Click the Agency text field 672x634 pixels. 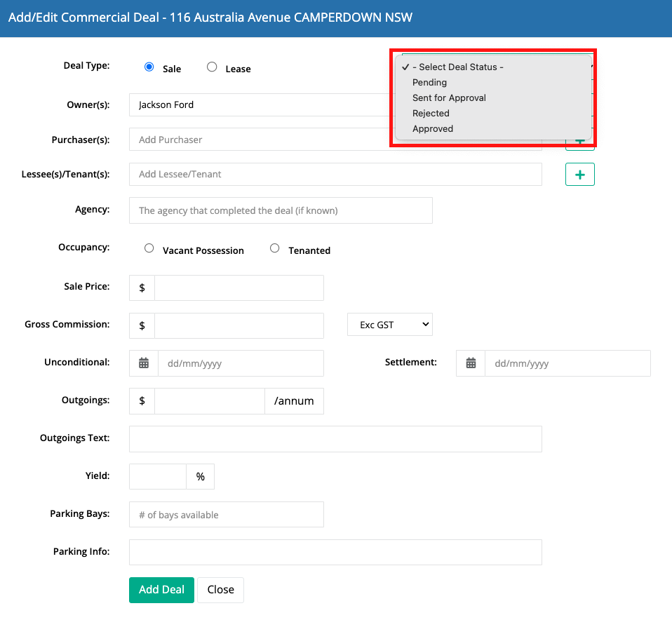281,210
